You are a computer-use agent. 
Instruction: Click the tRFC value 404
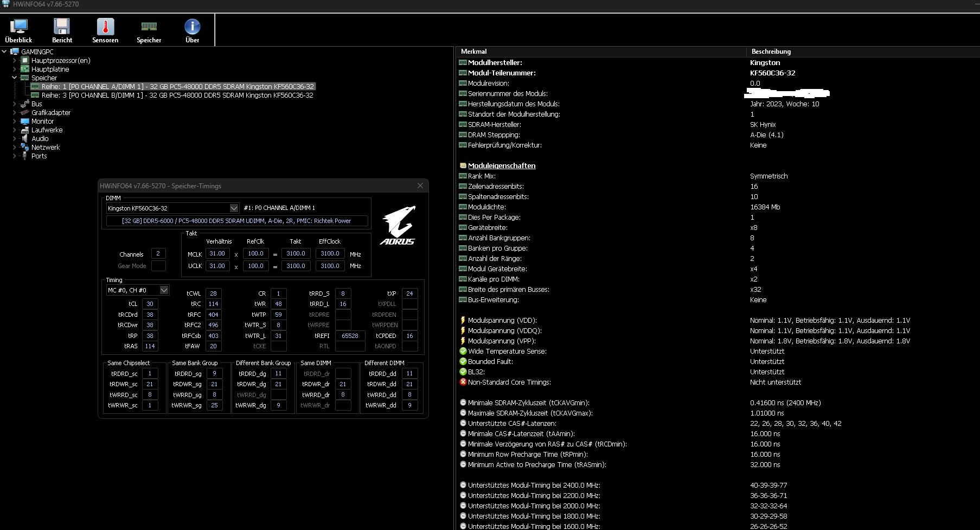(x=213, y=315)
